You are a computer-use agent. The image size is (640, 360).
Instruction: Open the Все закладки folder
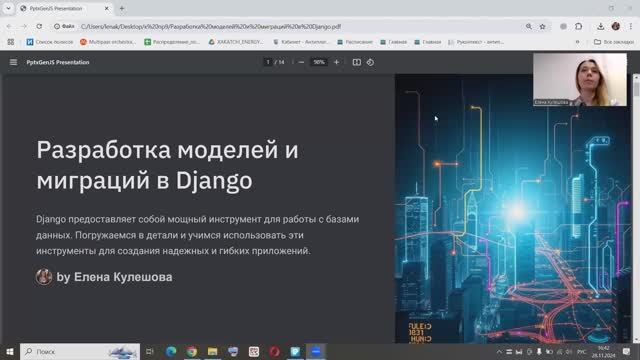[x=614, y=42]
